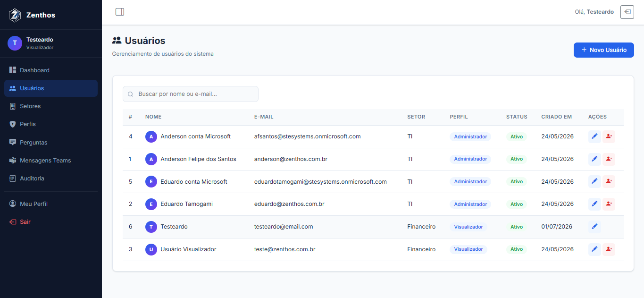This screenshot has width=644, height=298.
Task: Click email eduardotamogami@stesystems.onmicrosoft.com
Action: pyautogui.click(x=320, y=182)
